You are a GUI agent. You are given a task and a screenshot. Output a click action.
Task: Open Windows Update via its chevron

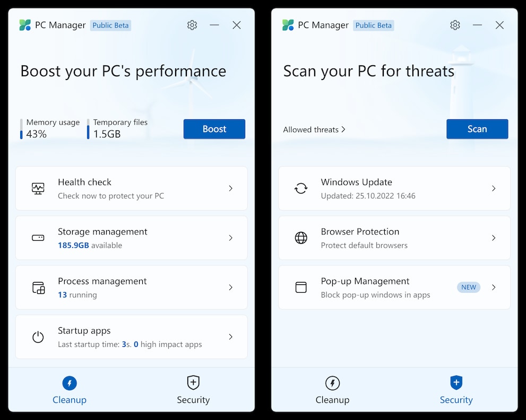pyautogui.click(x=494, y=188)
